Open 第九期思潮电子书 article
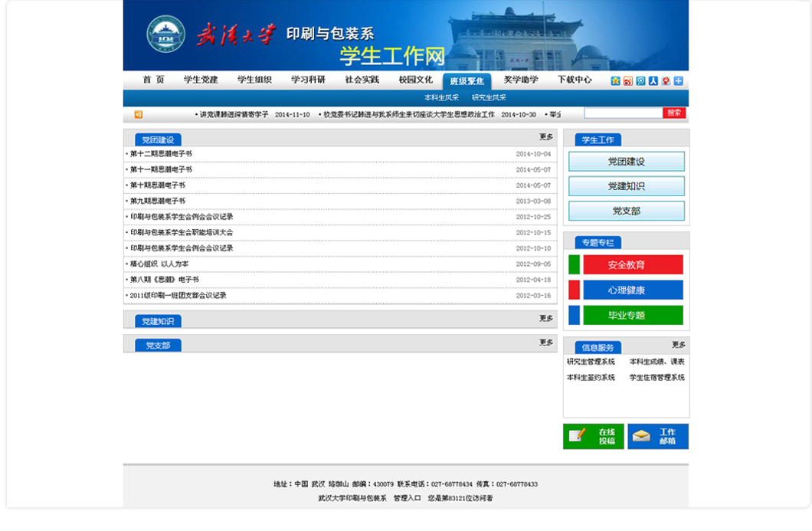 coord(158,201)
